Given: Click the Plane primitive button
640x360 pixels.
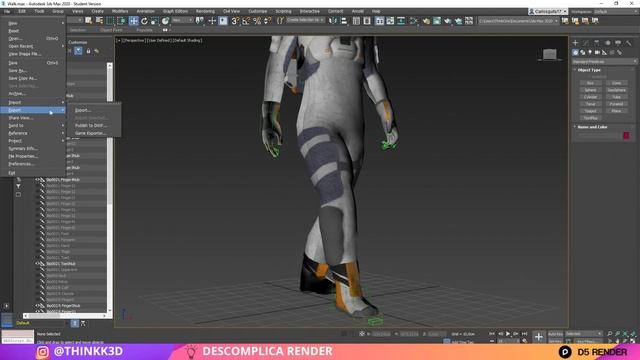Looking at the screenshot, I should pyautogui.click(x=616, y=111).
